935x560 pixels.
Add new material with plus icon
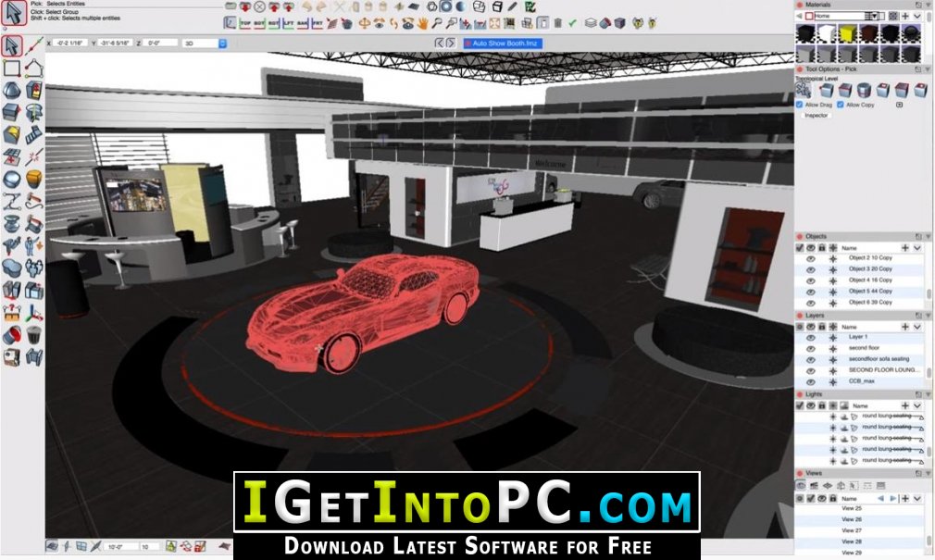(905, 16)
